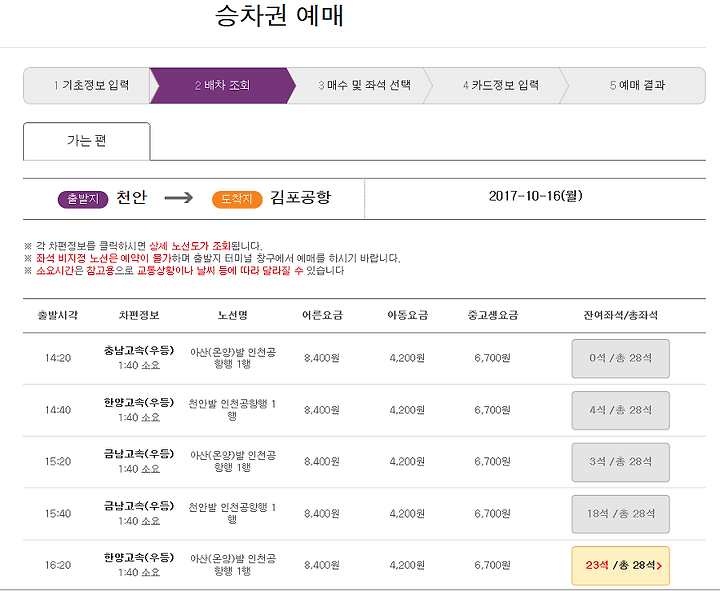Click the route name in the 16:20 row
The width and height of the screenshot is (720, 591).
[233, 564]
